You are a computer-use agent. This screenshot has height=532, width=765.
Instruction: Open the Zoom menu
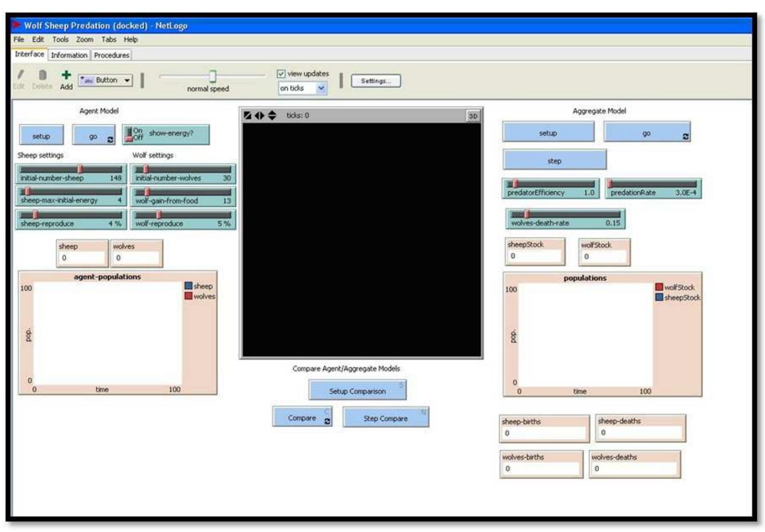(85, 39)
